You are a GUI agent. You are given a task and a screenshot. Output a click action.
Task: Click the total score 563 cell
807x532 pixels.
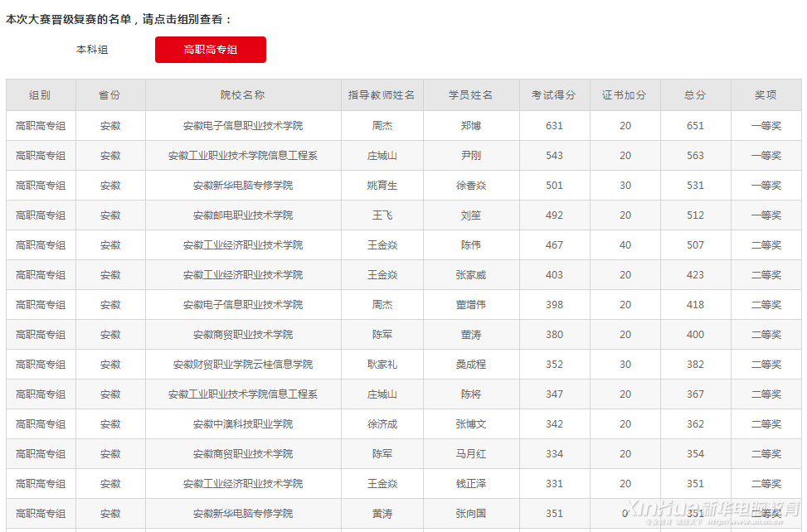click(x=695, y=156)
